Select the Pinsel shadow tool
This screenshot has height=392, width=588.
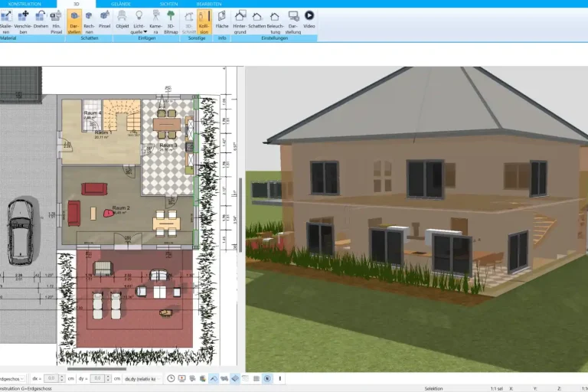click(x=105, y=19)
